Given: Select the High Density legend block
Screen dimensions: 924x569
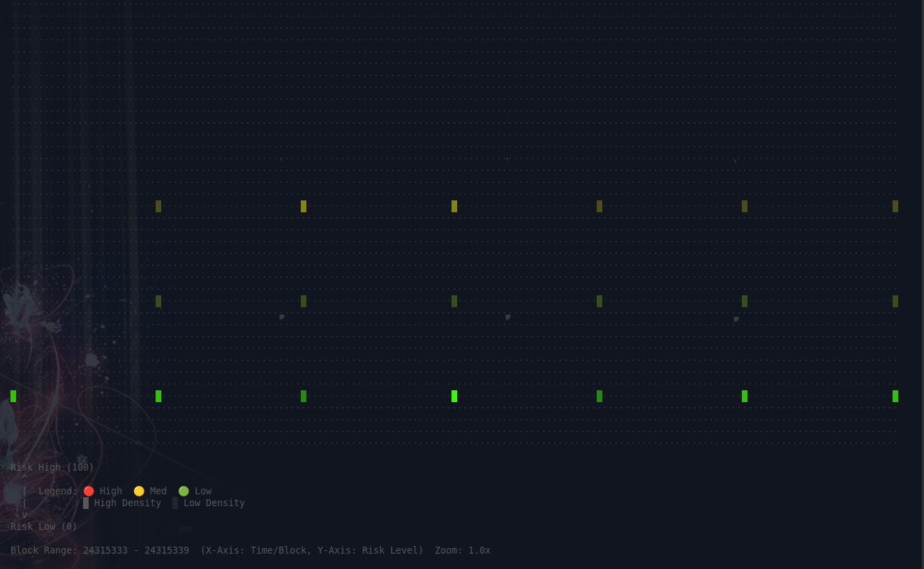Looking at the screenshot, I should pyautogui.click(x=86, y=503).
